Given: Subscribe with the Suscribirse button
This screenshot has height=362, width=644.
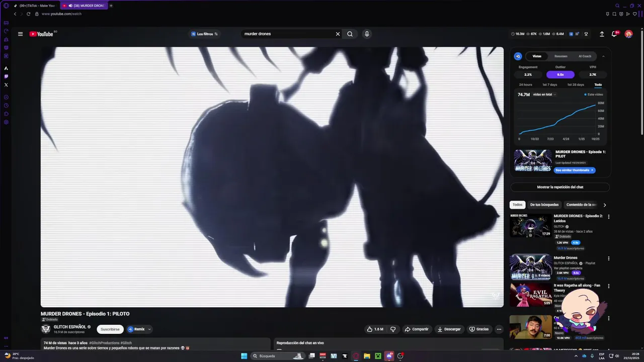Looking at the screenshot, I should tap(110, 329).
